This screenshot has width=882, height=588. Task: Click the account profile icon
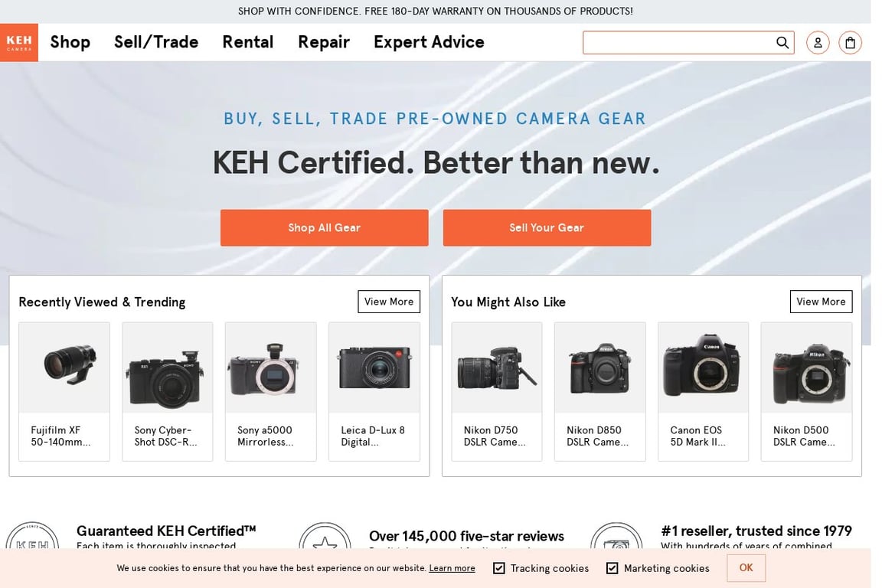click(x=818, y=42)
